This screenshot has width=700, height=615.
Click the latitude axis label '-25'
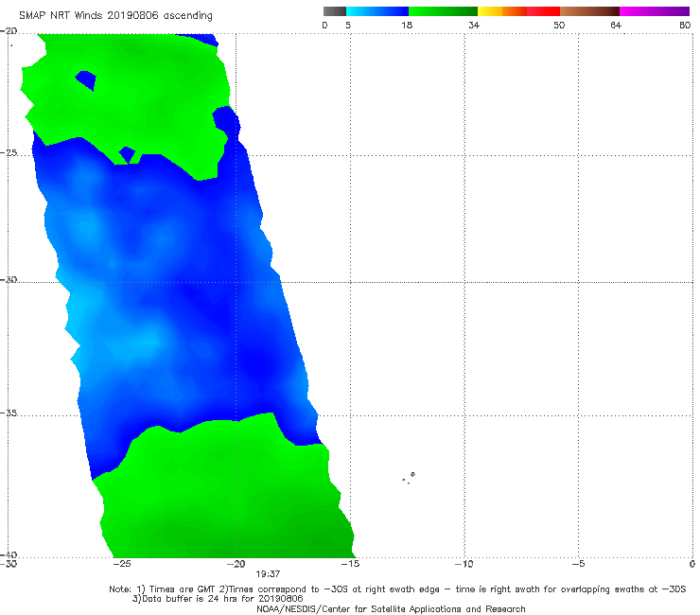[x=9, y=152]
